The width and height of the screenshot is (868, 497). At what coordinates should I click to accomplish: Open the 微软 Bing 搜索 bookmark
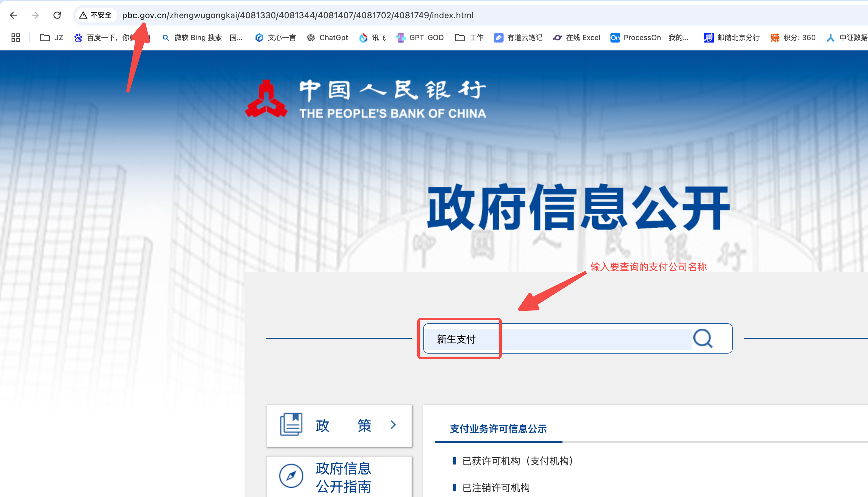tap(203, 38)
